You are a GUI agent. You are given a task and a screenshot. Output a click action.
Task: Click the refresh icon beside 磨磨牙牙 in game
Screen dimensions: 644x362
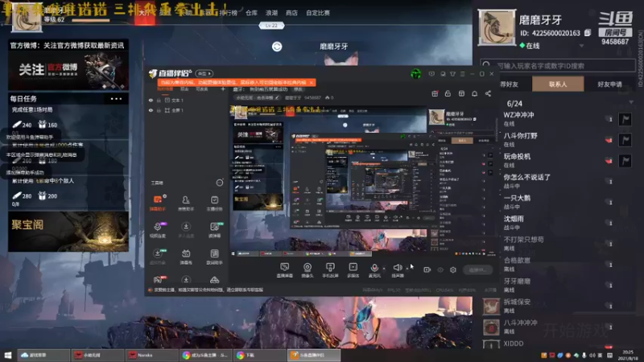277,47
